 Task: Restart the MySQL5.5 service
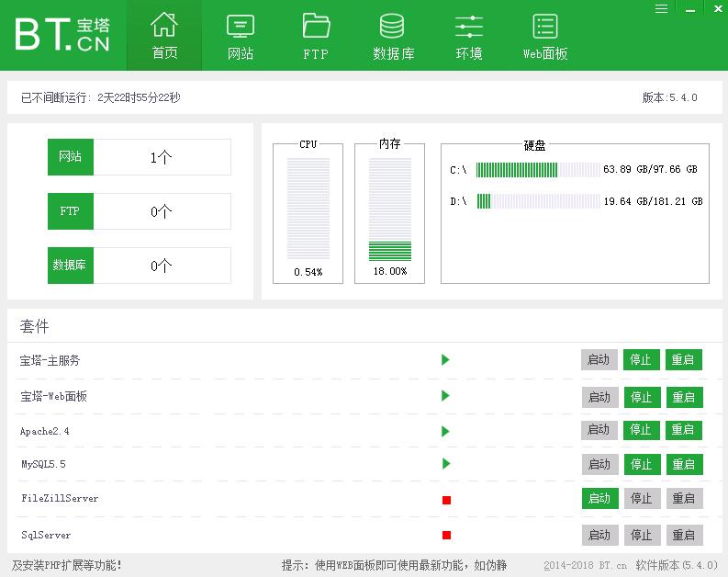(684, 464)
